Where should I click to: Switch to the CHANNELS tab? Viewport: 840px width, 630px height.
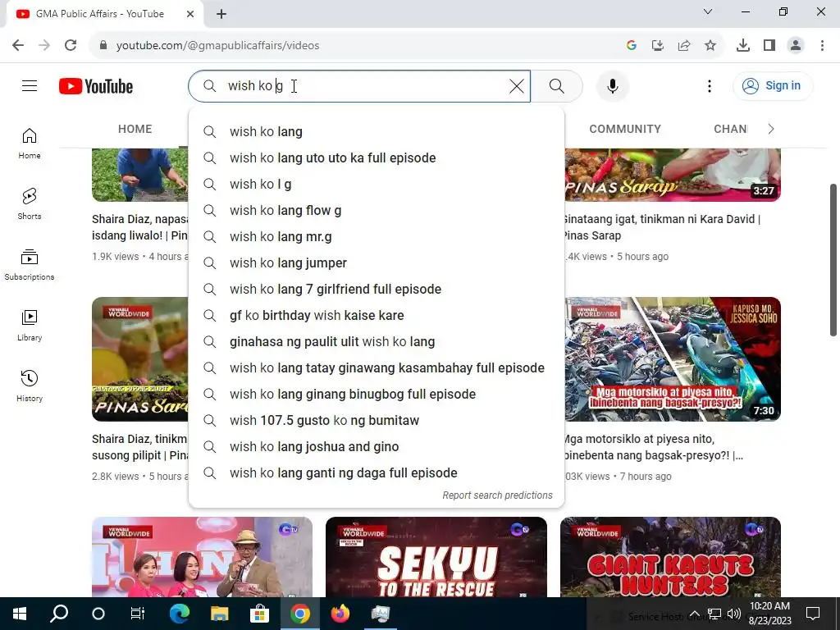point(730,129)
